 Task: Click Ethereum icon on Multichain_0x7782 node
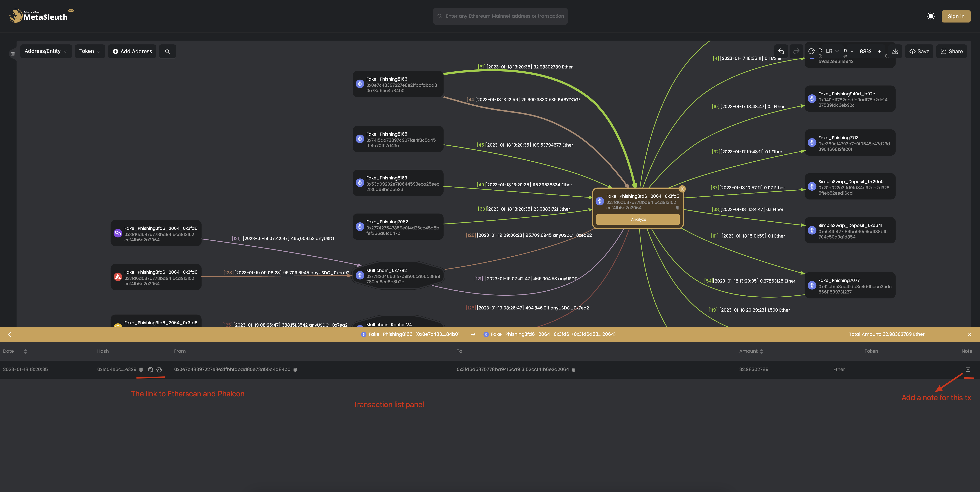tap(360, 275)
